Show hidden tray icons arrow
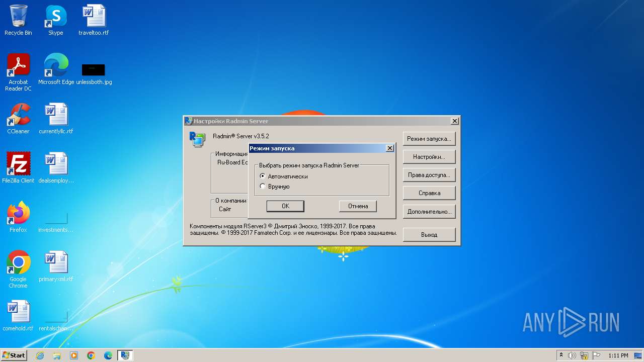 coord(561,355)
